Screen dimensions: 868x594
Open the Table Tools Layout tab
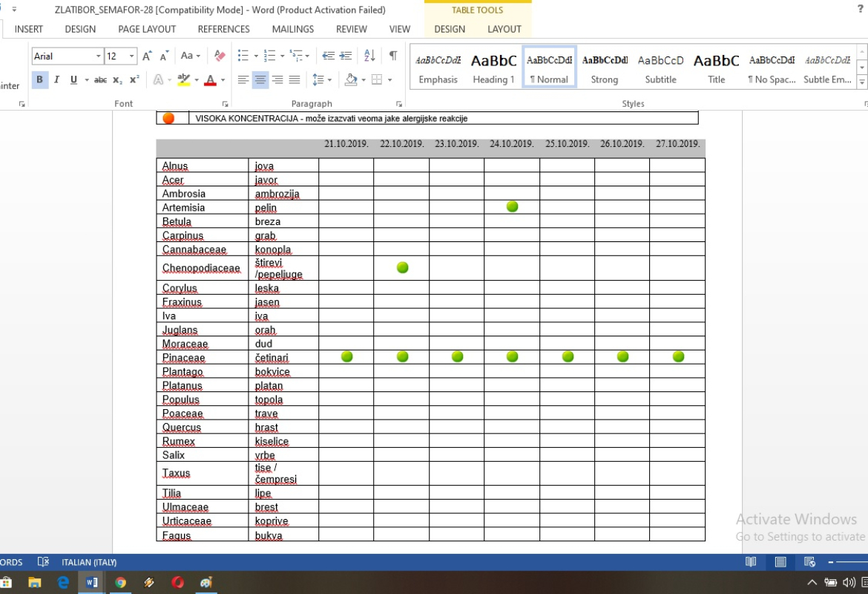[504, 29]
